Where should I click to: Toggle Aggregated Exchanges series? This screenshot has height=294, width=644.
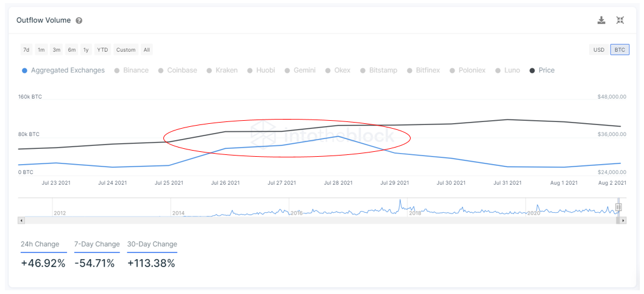click(x=63, y=70)
